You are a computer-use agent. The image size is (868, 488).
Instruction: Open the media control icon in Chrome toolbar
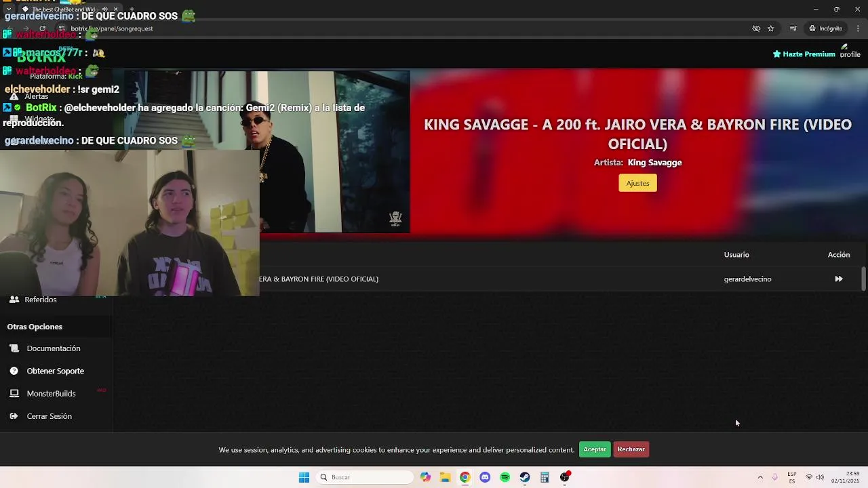click(793, 28)
